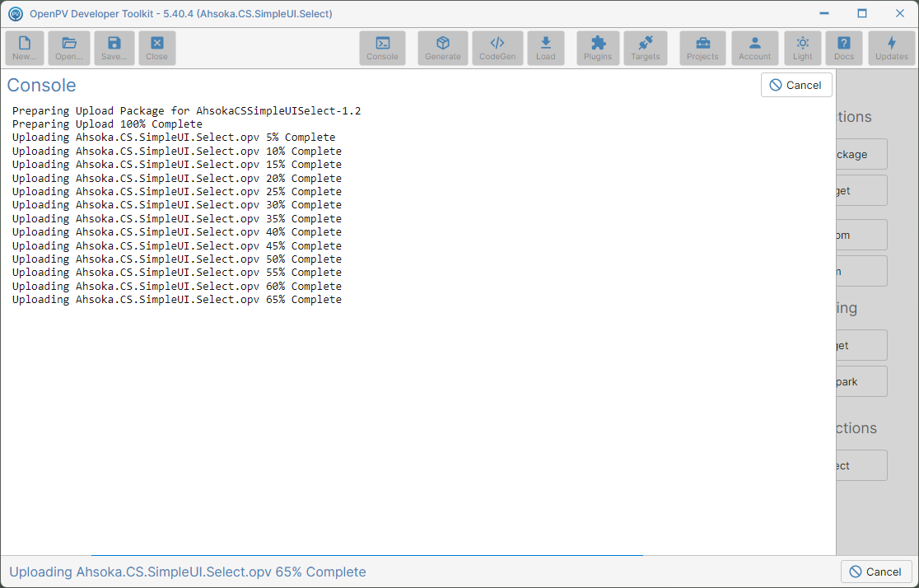919x588 pixels.
Task: Open the Projects toolbar item
Action: pos(702,48)
